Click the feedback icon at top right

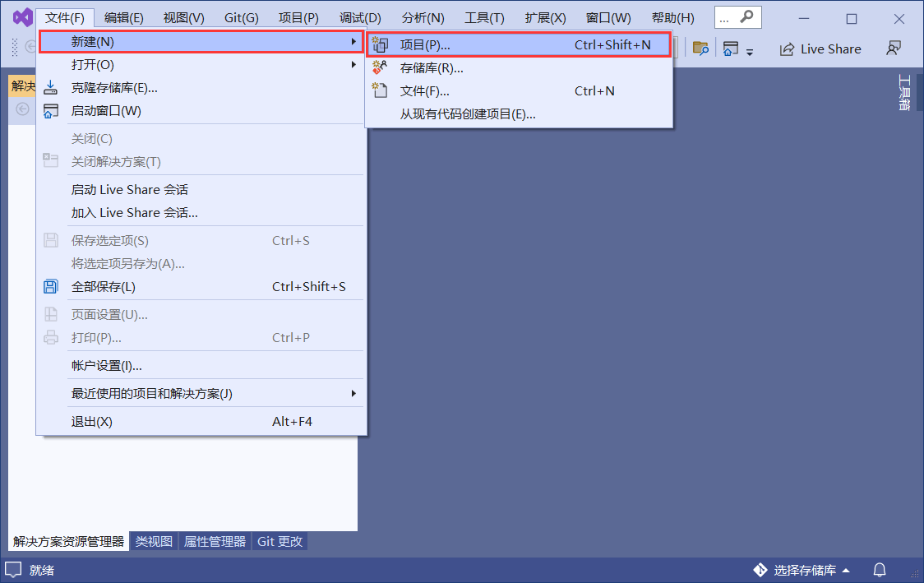893,49
